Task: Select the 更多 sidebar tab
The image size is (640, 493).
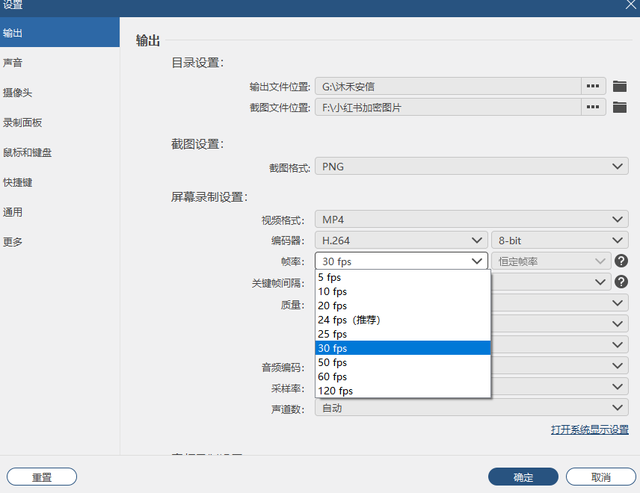Action: pos(60,242)
